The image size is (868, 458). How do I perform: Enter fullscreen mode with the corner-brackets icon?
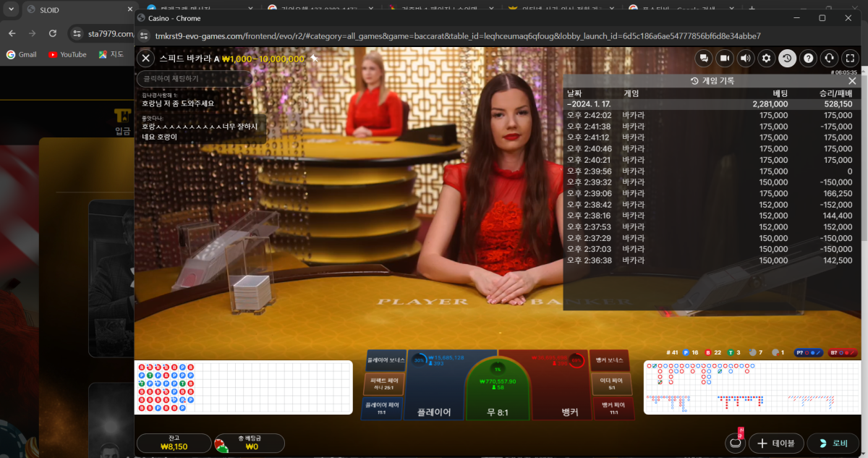[851, 59]
